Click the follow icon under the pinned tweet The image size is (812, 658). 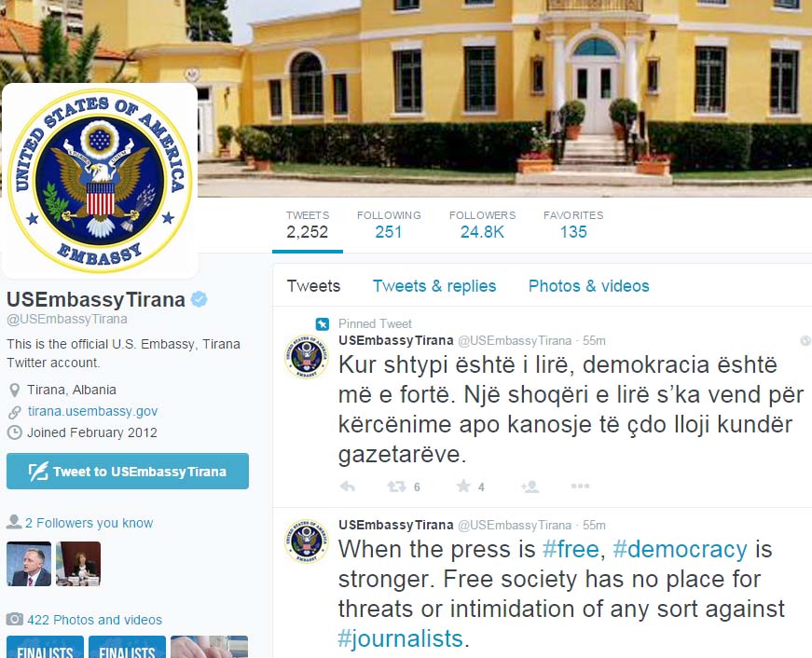pos(530,487)
